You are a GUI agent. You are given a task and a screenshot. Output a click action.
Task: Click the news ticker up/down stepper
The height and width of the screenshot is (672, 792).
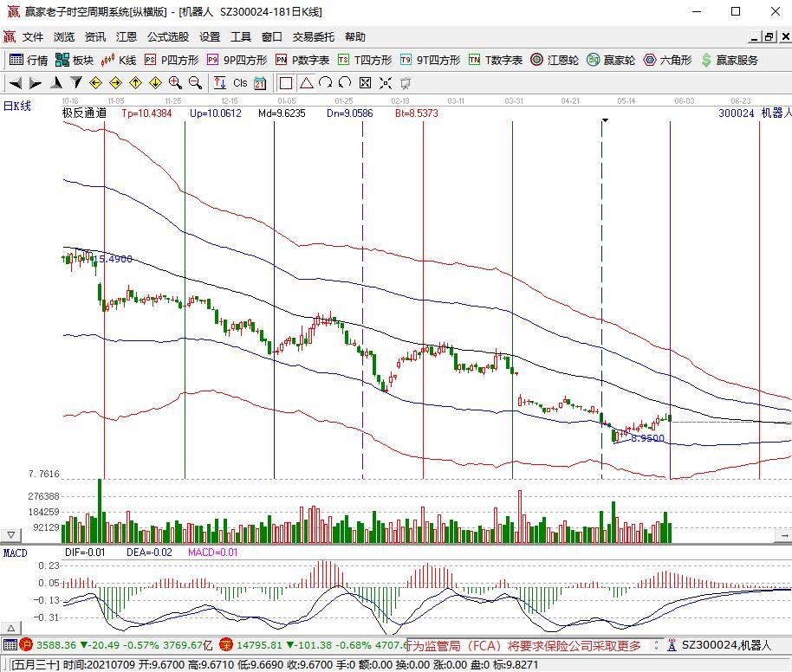pyautogui.click(x=656, y=645)
